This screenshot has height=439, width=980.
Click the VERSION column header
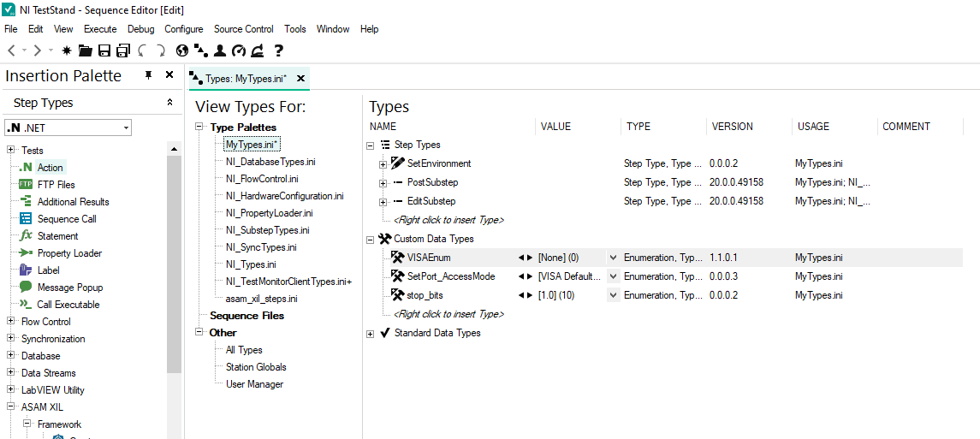pos(732,127)
